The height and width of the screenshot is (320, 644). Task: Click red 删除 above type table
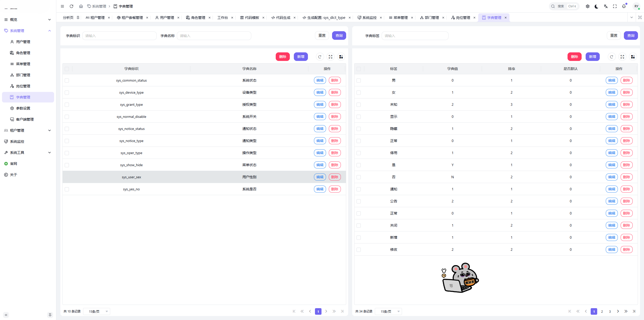283,57
